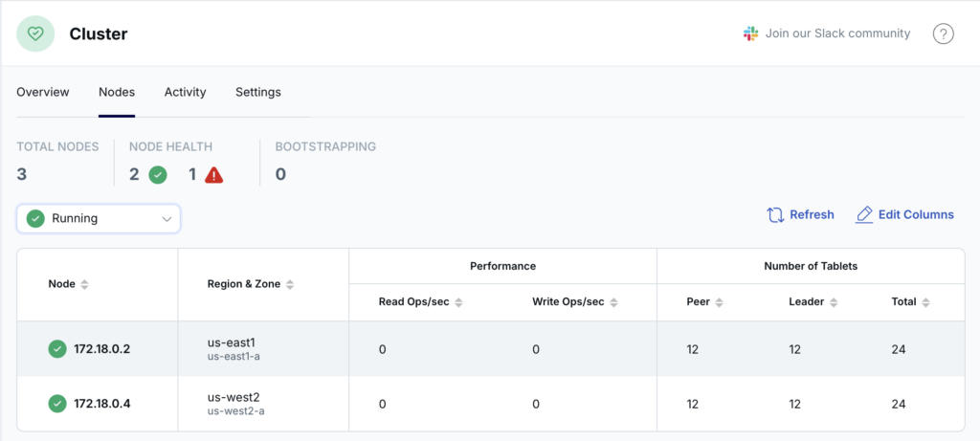Click the Slack logo icon
980x441 pixels.
(x=751, y=33)
